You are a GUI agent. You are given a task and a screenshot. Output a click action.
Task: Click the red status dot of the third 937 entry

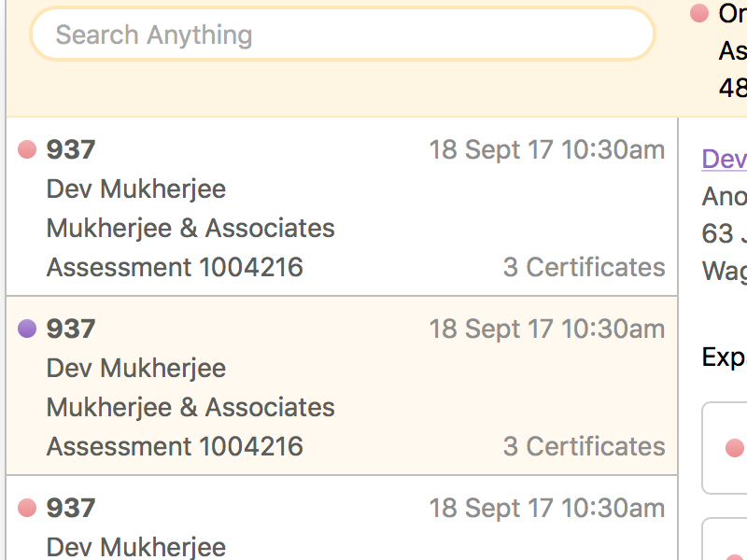point(27,508)
